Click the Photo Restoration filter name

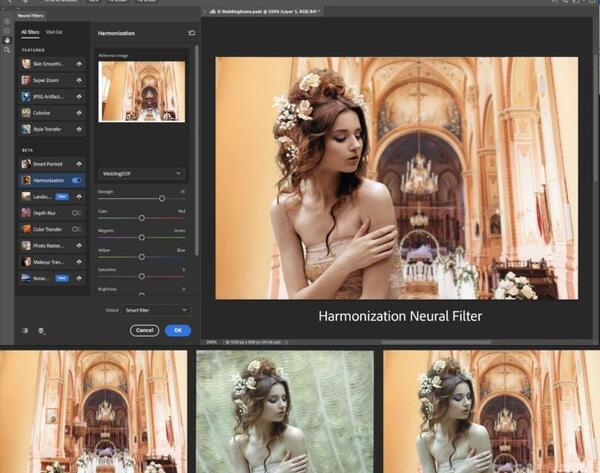click(x=48, y=245)
